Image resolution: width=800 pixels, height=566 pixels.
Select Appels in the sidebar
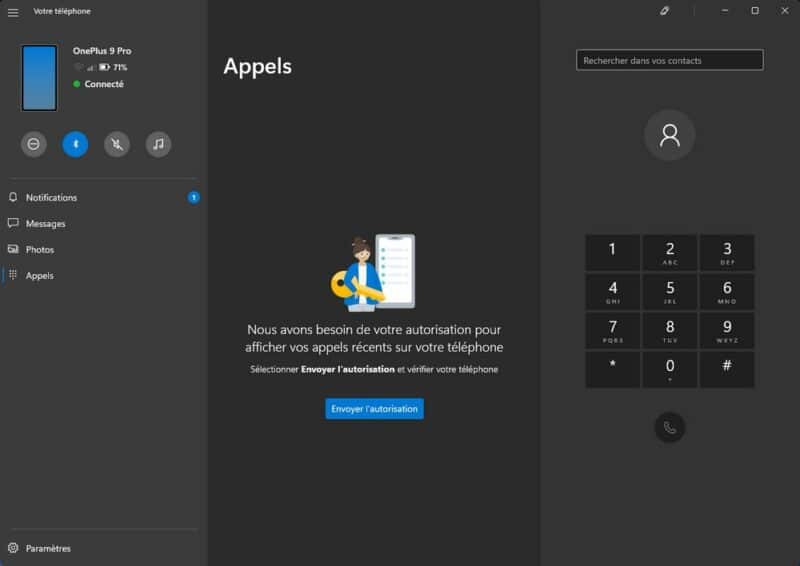tap(104, 276)
